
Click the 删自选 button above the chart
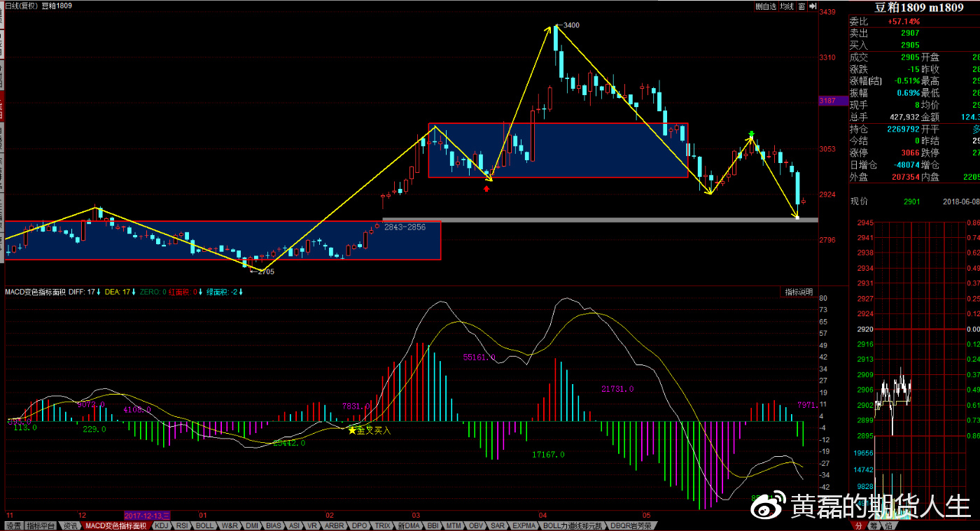point(766,6)
